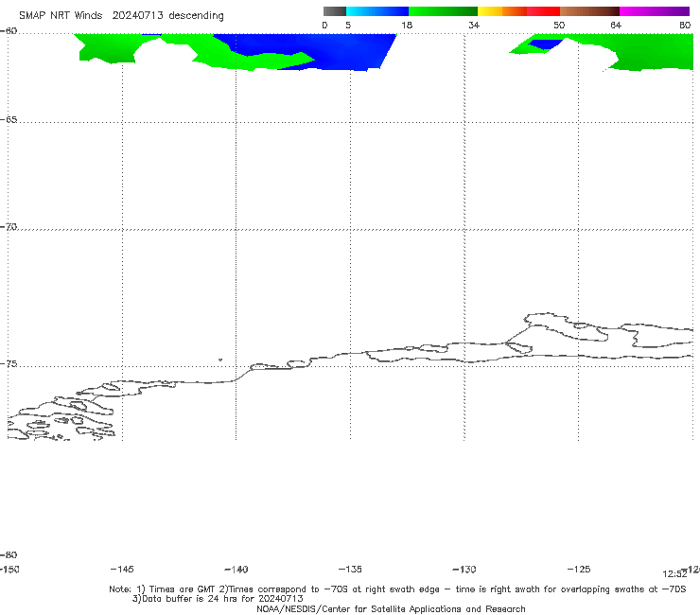
Task: Click the small island marker near -75 latitude
Action: 220,360
